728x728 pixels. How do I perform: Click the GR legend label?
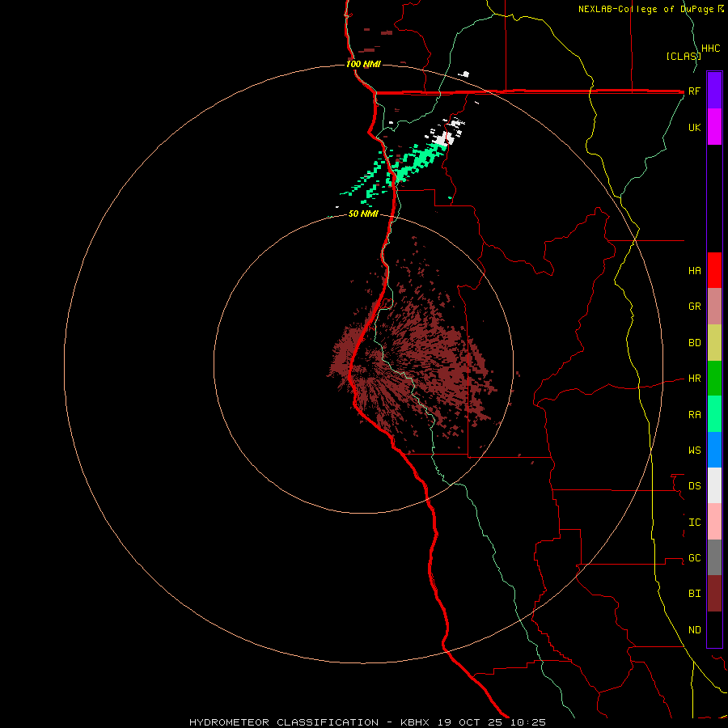(694, 307)
